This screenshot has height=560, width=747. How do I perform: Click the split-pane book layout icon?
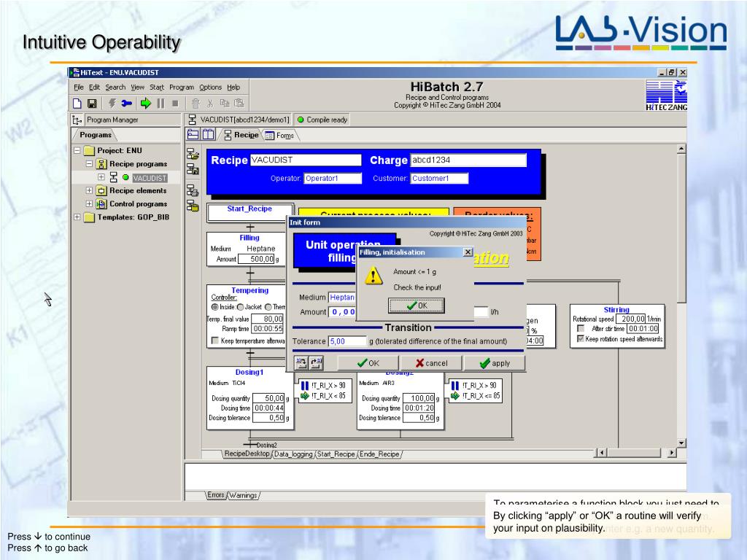coord(209,135)
